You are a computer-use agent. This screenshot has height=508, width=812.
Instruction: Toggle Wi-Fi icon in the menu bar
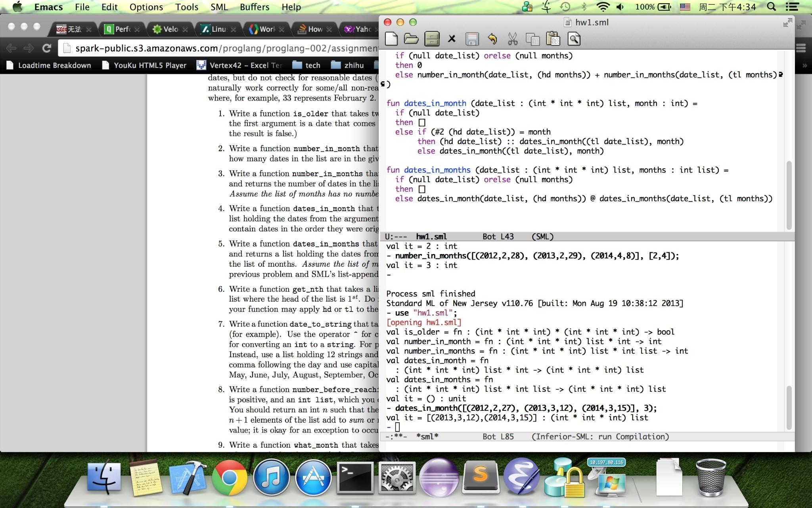[603, 7]
